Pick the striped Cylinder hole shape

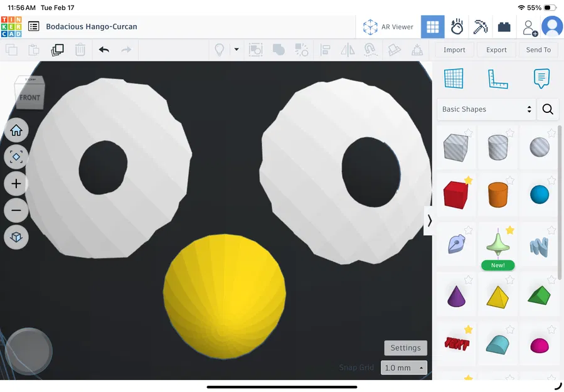[x=498, y=147]
